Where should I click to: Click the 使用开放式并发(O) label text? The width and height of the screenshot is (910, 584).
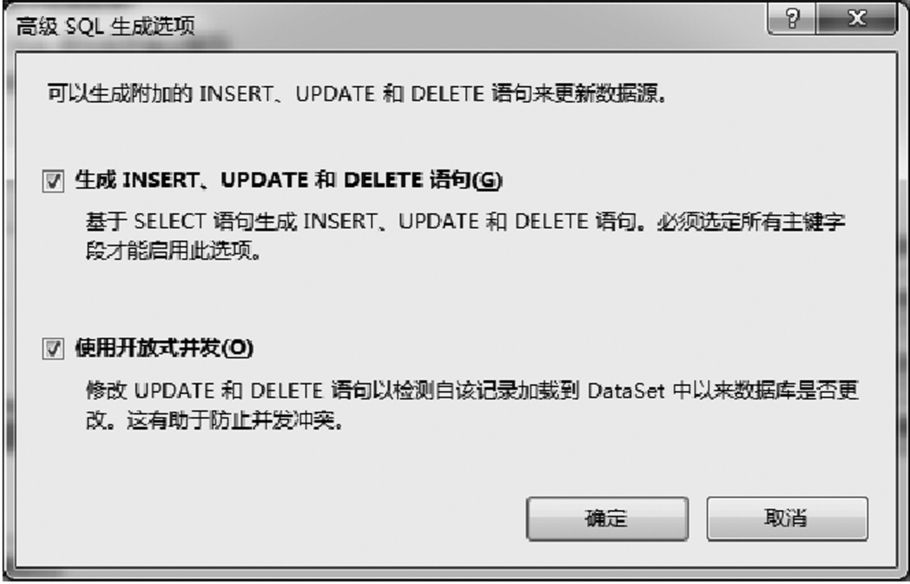pos(164,348)
